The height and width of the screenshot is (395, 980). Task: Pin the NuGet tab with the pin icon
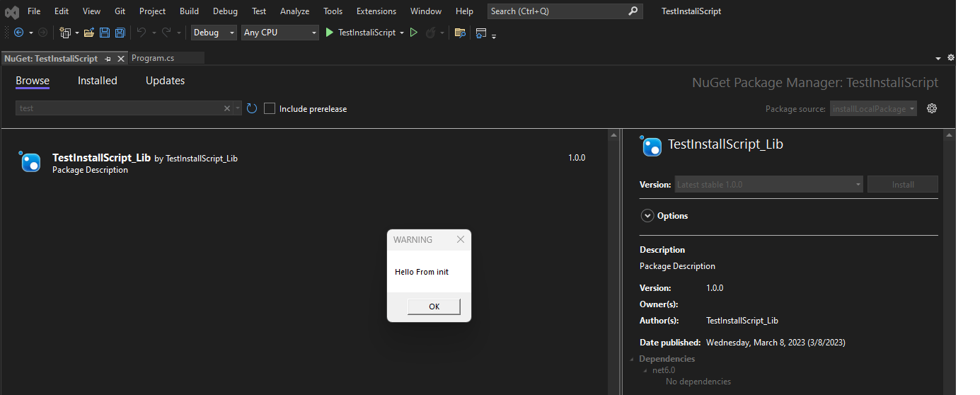coord(108,59)
